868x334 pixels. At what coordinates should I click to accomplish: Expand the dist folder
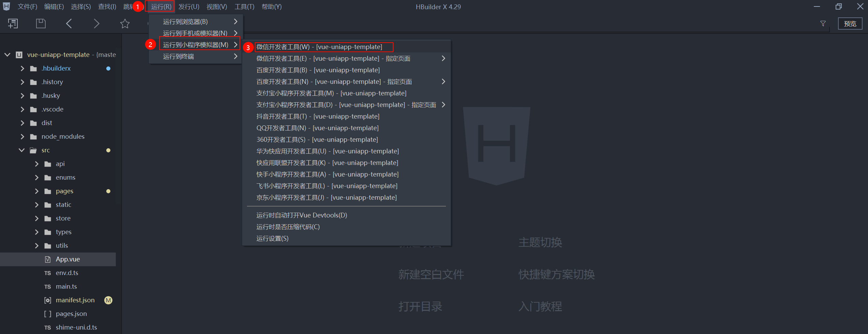coord(22,123)
